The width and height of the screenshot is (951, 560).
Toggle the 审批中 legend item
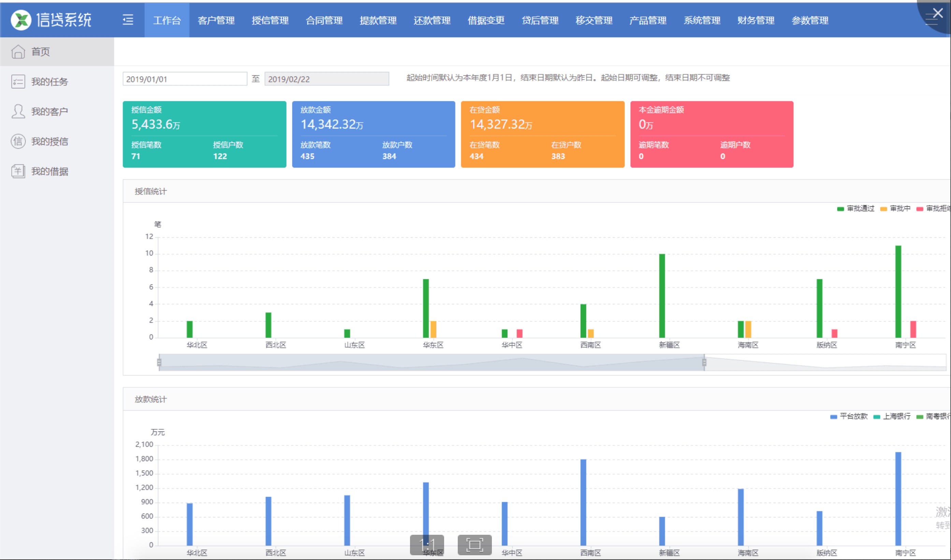point(895,209)
